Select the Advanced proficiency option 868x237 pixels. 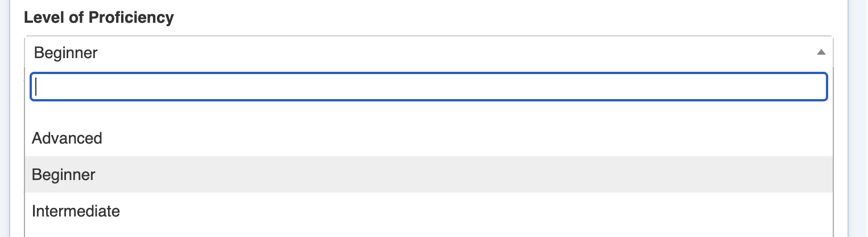(x=67, y=138)
